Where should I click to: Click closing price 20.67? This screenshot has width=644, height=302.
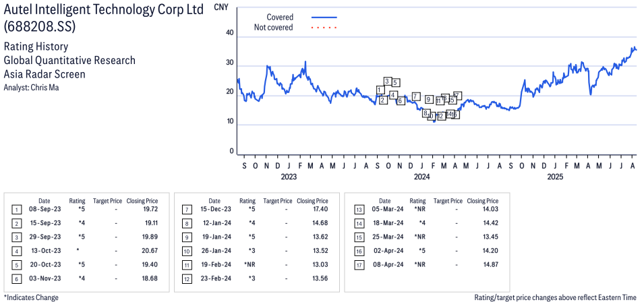(x=149, y=250)
